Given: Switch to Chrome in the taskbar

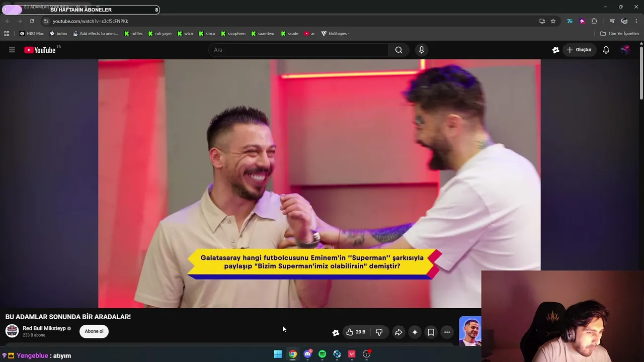Looking at the screenshot, I should pos(292,354).
